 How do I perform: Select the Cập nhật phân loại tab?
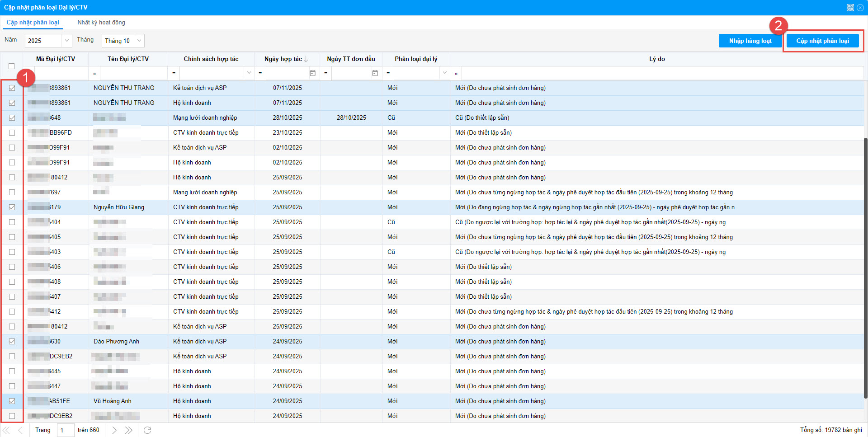[33, 23]
